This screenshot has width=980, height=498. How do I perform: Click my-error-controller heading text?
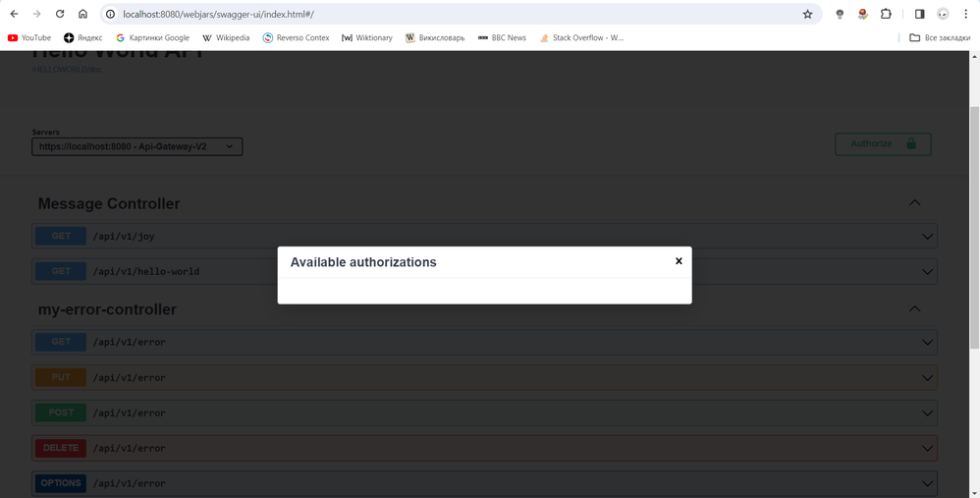[x=107, y=309]
